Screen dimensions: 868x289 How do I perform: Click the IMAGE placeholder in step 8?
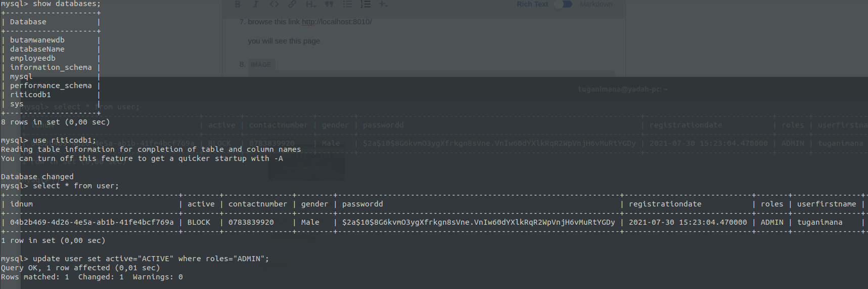pyautogui.click(x=261, y=64)
